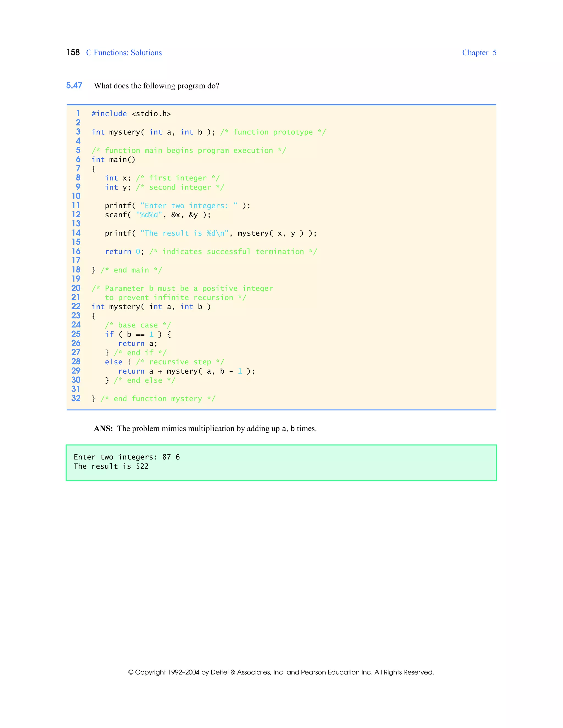
Task: Click the page number 158
Action: [73, 53]
